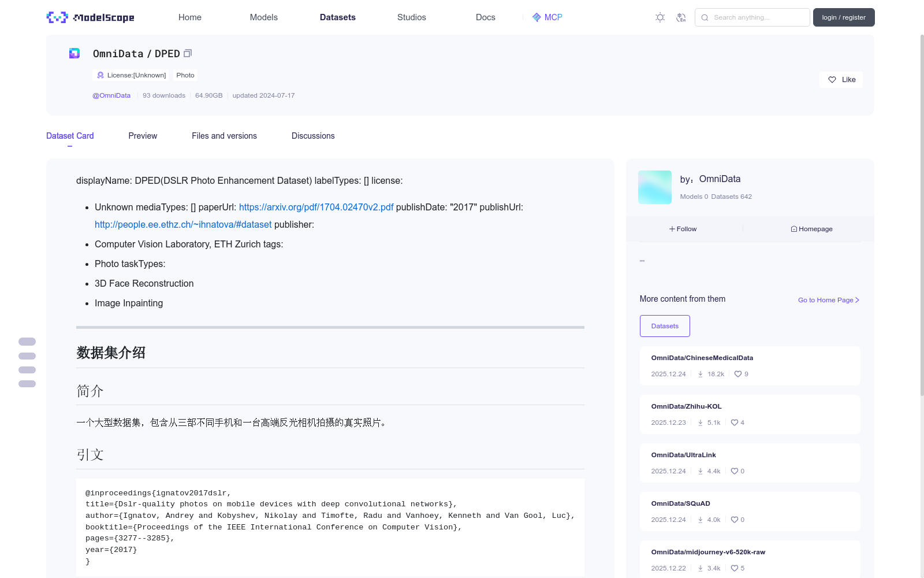
Task: Click the heart icon on UltraLink card
Action: coord(735,471)
